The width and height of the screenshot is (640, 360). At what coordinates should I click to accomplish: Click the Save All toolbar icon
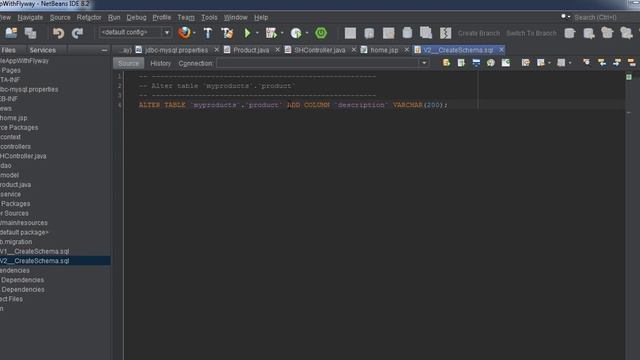coord(30,33)
